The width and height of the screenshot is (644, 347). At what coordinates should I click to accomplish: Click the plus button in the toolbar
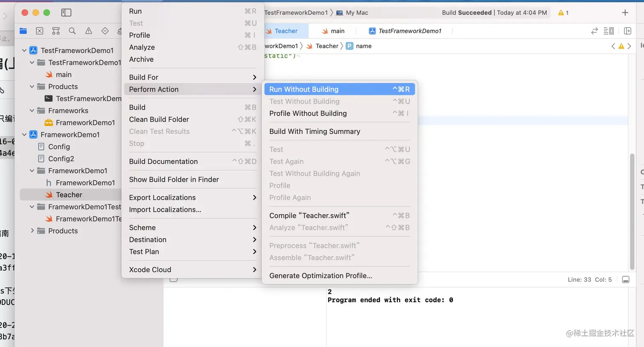tap(625, 13)
